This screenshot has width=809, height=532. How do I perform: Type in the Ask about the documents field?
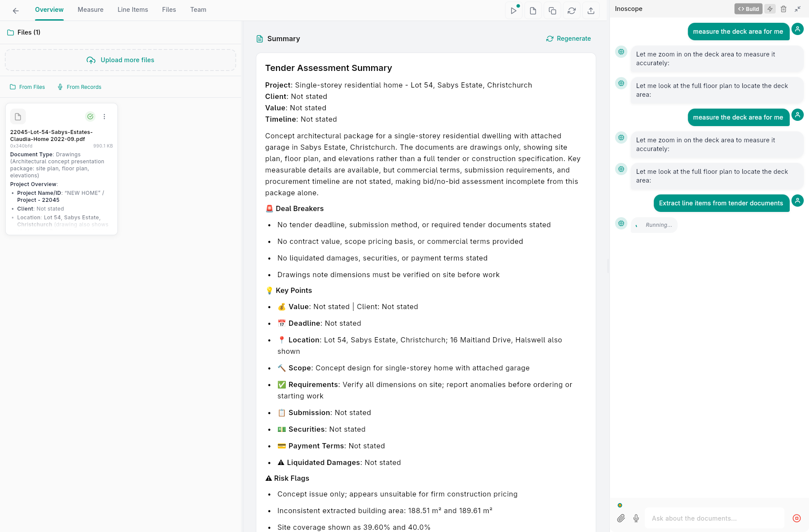coord(714,518)
